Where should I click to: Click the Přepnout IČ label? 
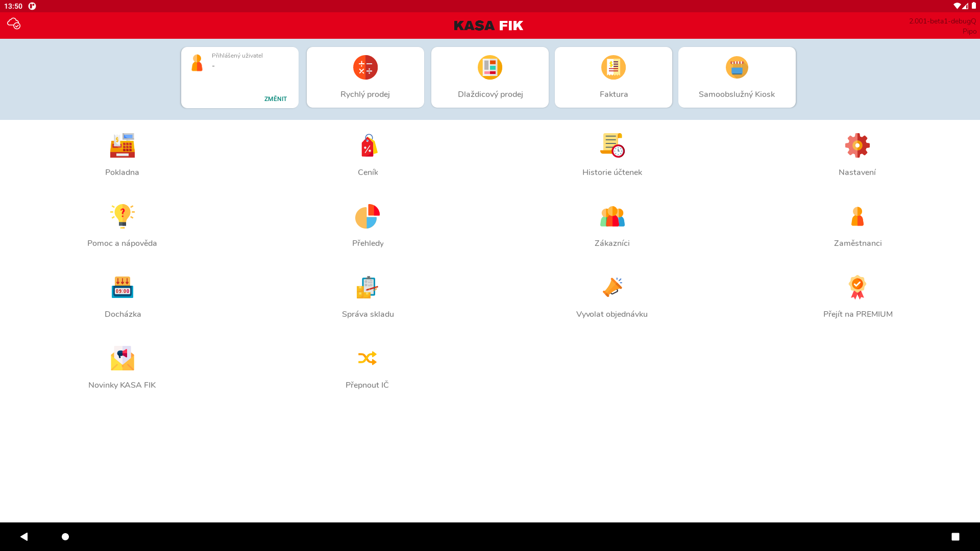[367, 385]
